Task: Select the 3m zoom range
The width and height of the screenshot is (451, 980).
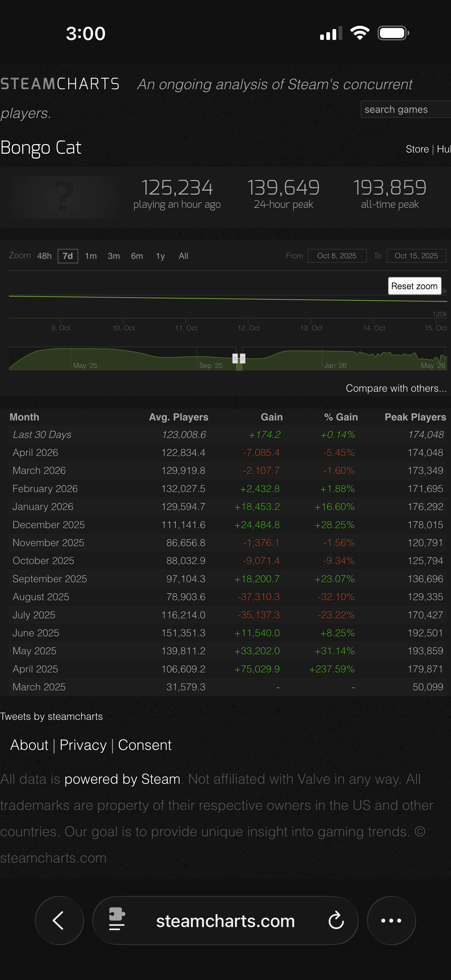Action: click(x=114, y=256)
